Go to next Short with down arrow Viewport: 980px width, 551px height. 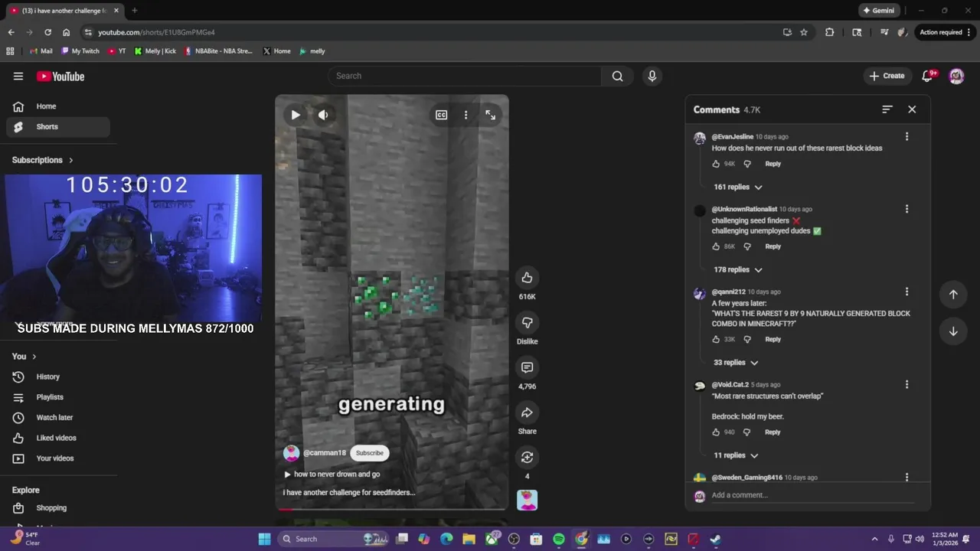tap(953, 331)
